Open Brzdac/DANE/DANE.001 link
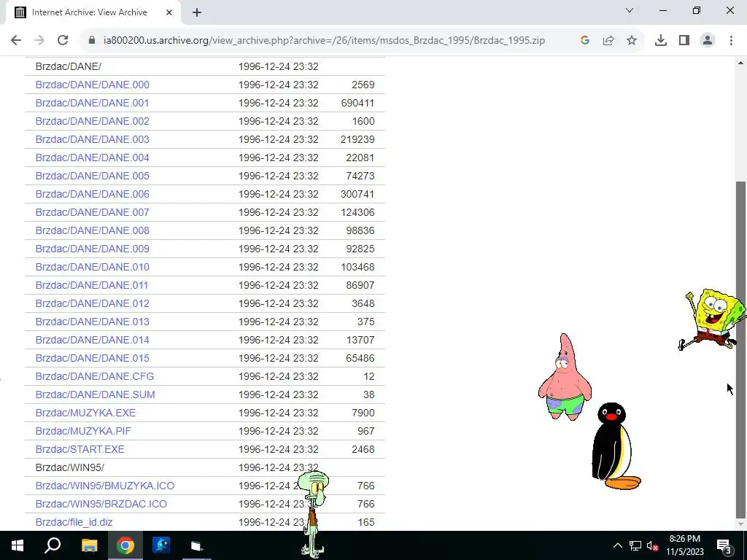The height and width of the screenshot is (560, 747). [x=93, y=103]
